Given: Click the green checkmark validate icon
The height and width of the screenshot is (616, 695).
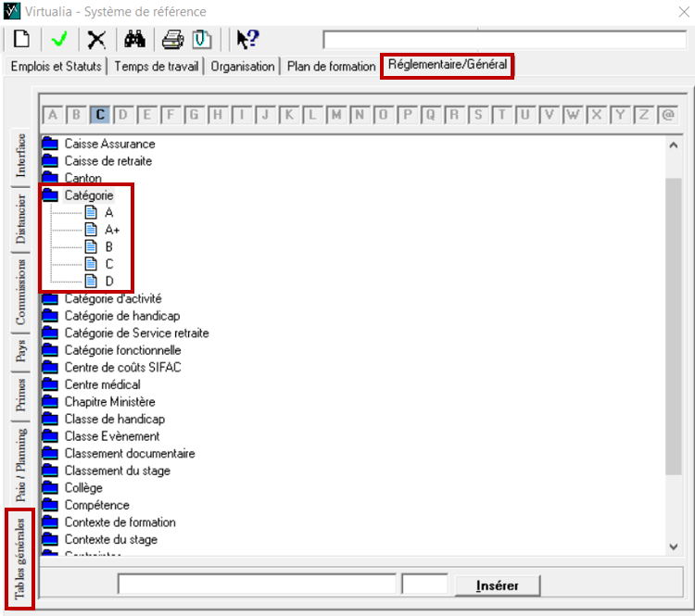Looking at the screenshot, I should (58, 39).
